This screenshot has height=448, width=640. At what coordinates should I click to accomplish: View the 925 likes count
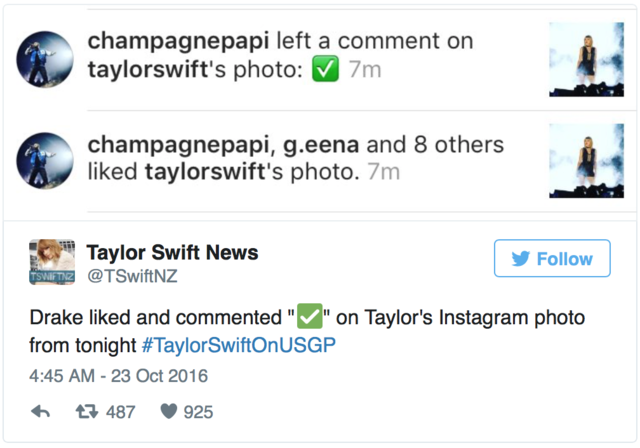point(198,412)
